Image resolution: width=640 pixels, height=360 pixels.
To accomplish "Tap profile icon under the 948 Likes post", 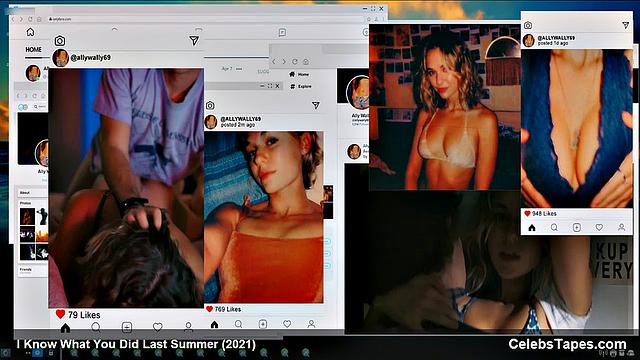I will 621,227.
